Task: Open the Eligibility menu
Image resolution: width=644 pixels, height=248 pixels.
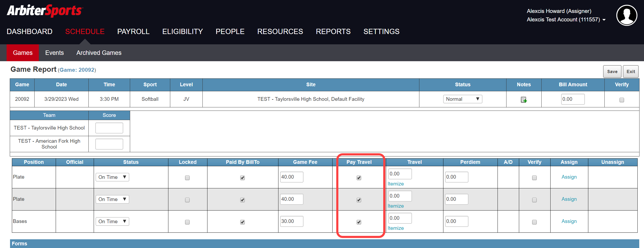Action: (182, 31)
